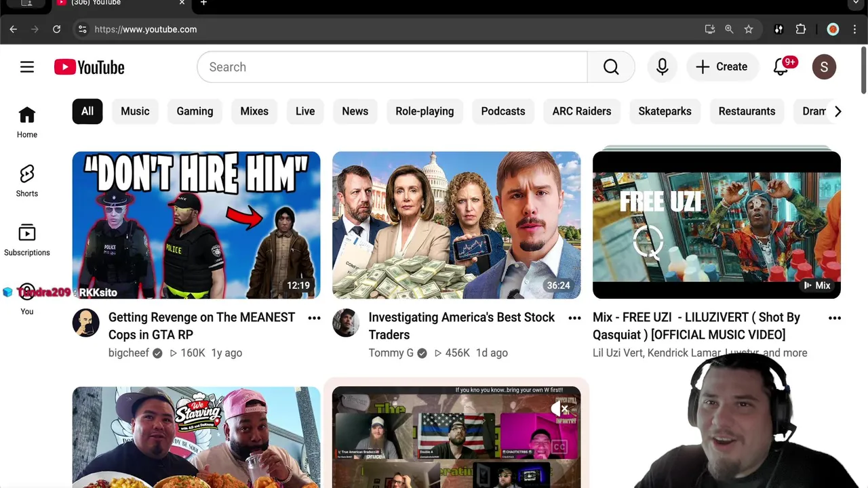
Task: Click the Create button
Action: point(722,67)
